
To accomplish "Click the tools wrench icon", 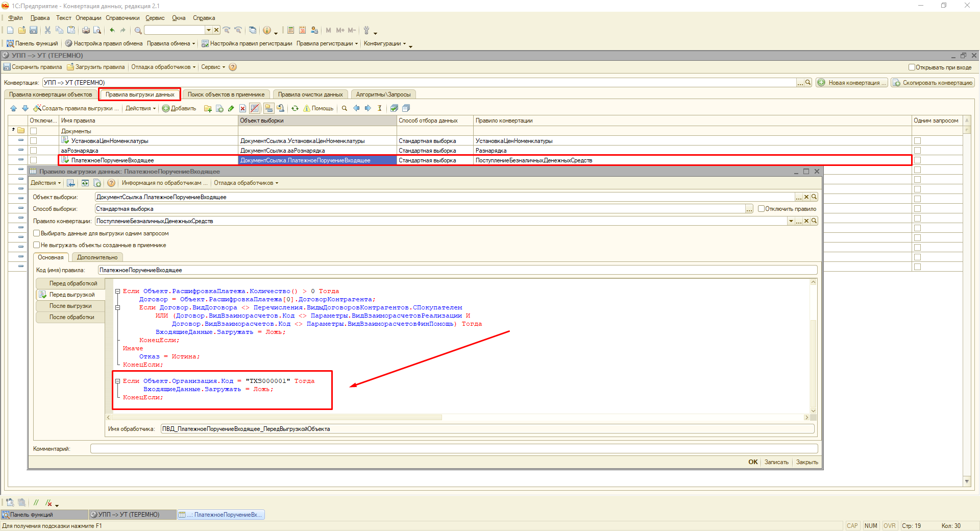I will 366,30.
